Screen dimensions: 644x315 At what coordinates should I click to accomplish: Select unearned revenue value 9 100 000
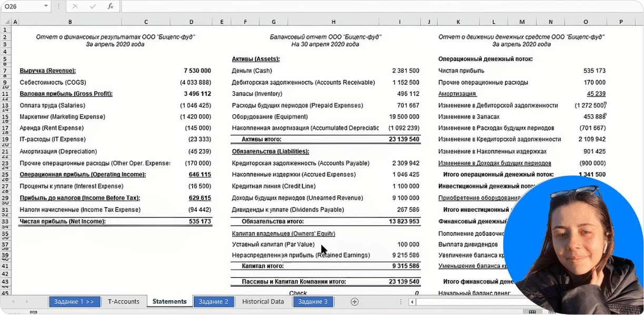tap(405, 198)
